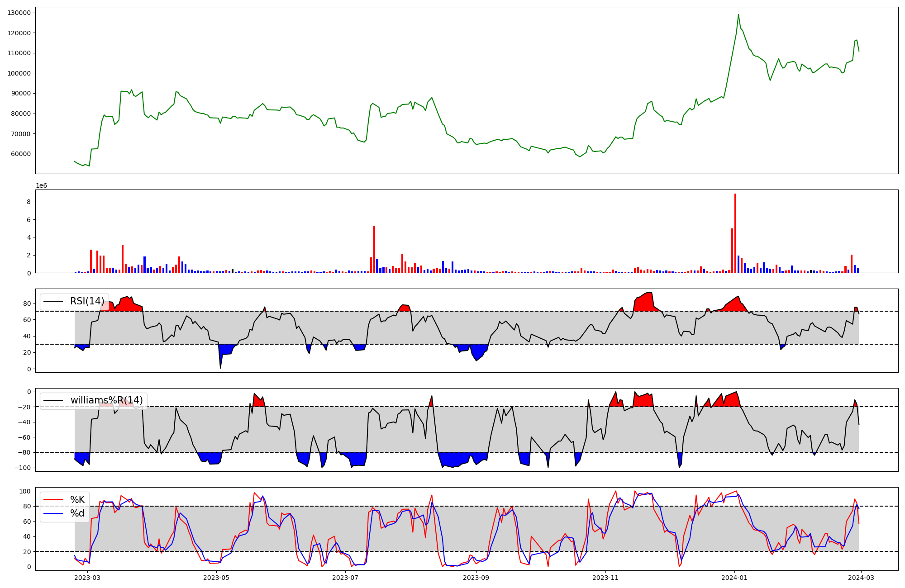Click the July 2023 tall red volume bar
This screenshot has width=905, height=588.
point(374,250)
